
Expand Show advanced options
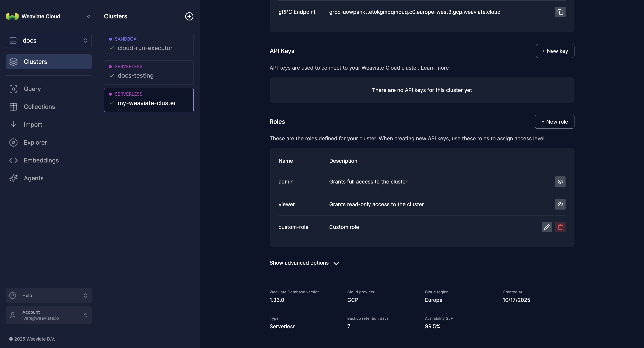tap(304, 263)
